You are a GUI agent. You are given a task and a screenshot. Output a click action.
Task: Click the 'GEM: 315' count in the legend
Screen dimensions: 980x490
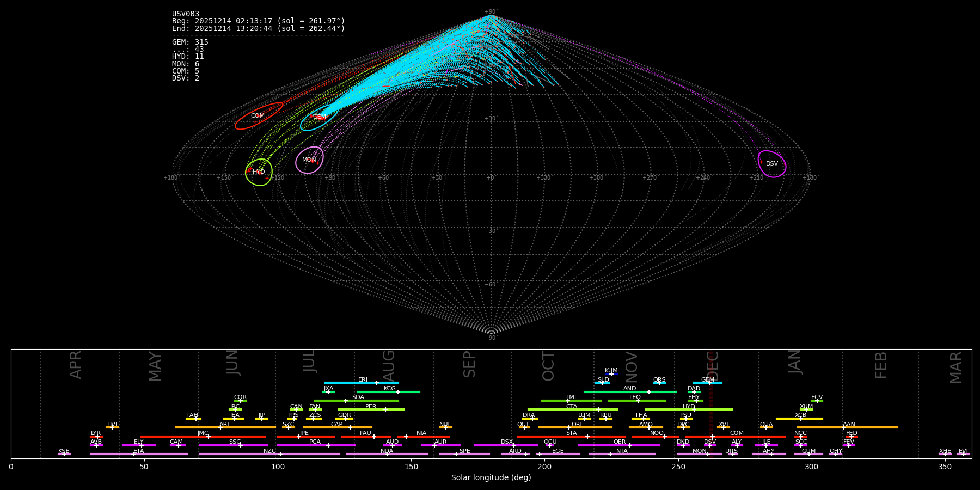click(190, 42)
